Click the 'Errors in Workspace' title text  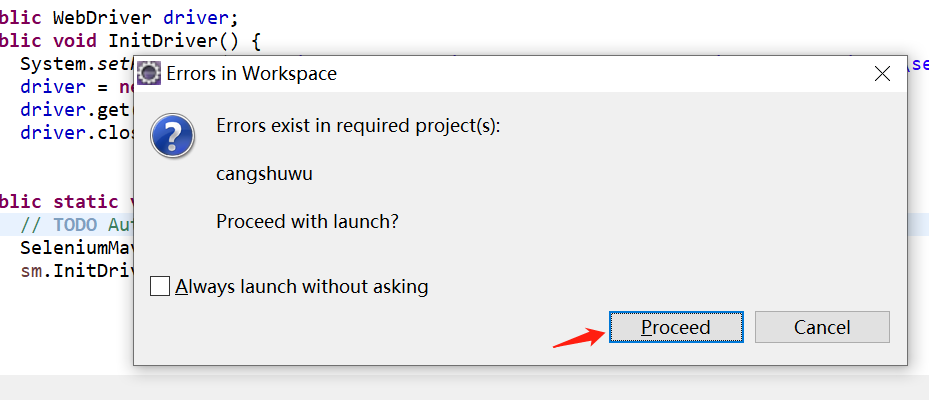click(251, 74)
